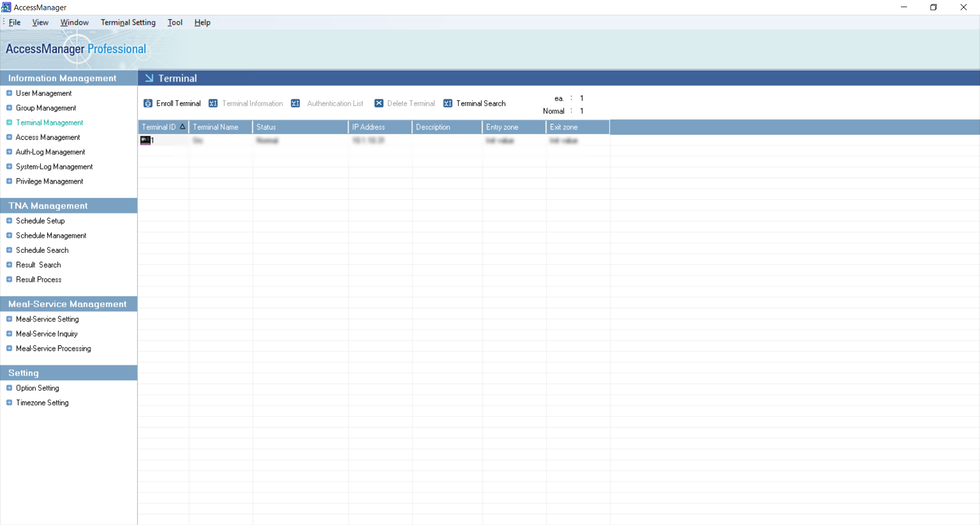Expand the Schedule Setup entry
Viewport: 980px width, 525px height.
point(9,220)
